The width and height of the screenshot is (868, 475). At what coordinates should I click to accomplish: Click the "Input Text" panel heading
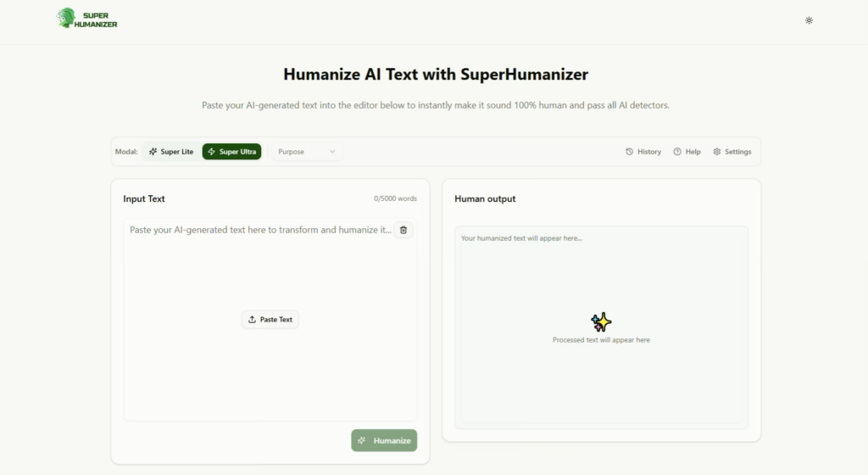coord(144,198)
